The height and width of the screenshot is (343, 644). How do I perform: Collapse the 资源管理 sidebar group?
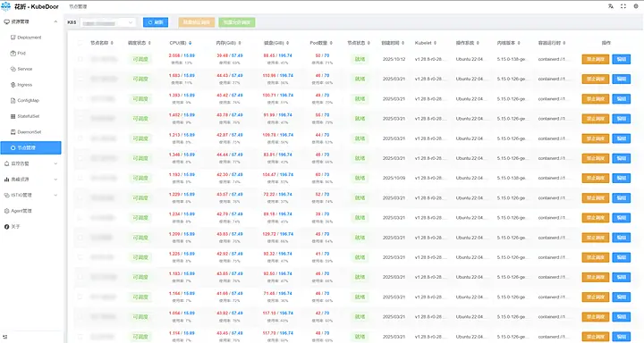(55, 21)
